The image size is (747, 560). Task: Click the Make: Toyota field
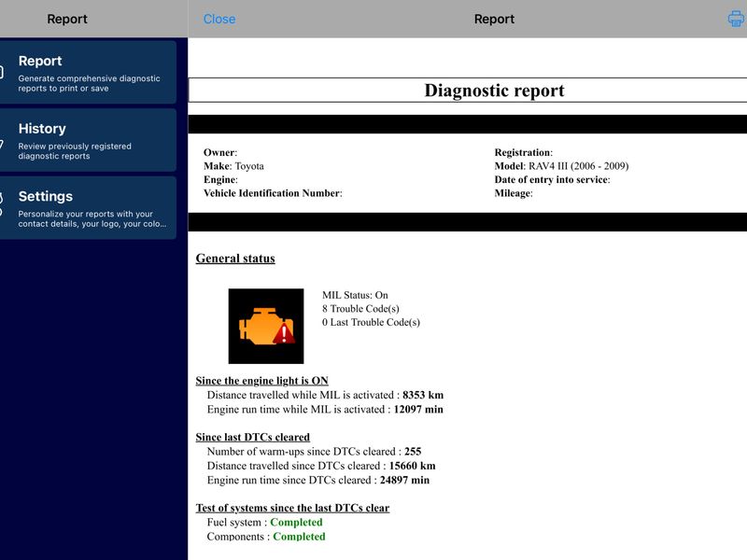pyautogui.click(x=233, y=166)
